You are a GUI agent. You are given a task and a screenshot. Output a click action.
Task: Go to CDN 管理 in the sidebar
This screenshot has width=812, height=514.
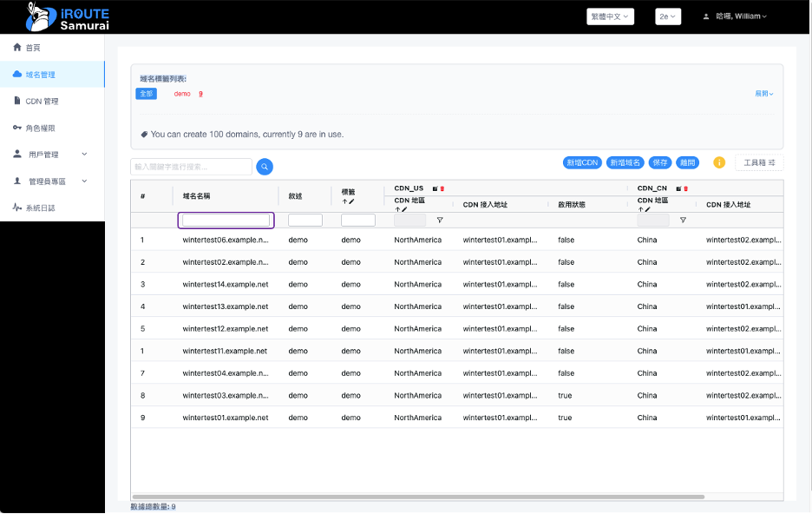tap(42, 102)
